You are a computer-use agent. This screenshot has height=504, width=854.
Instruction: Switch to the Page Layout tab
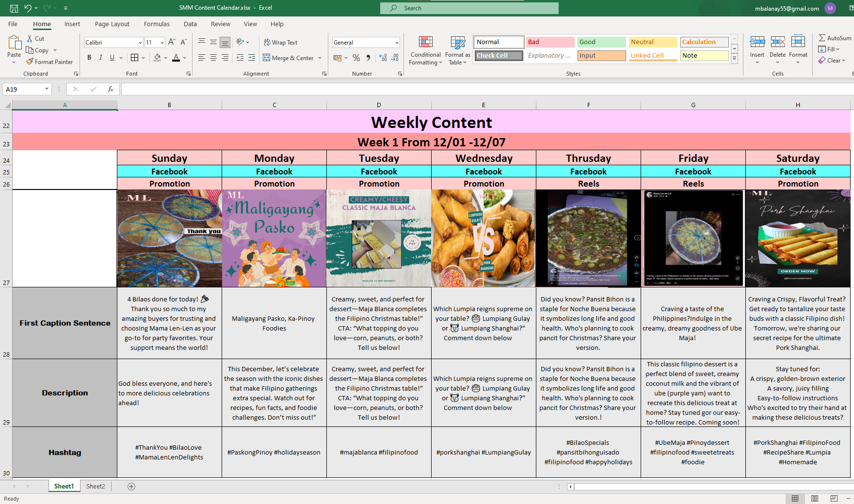[112, 24]
